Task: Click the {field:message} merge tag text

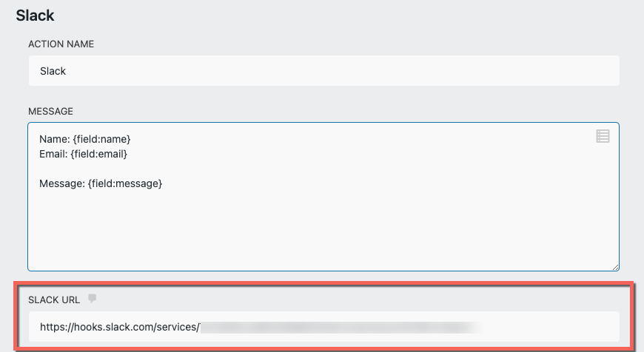Action: (x=124, y=183)
